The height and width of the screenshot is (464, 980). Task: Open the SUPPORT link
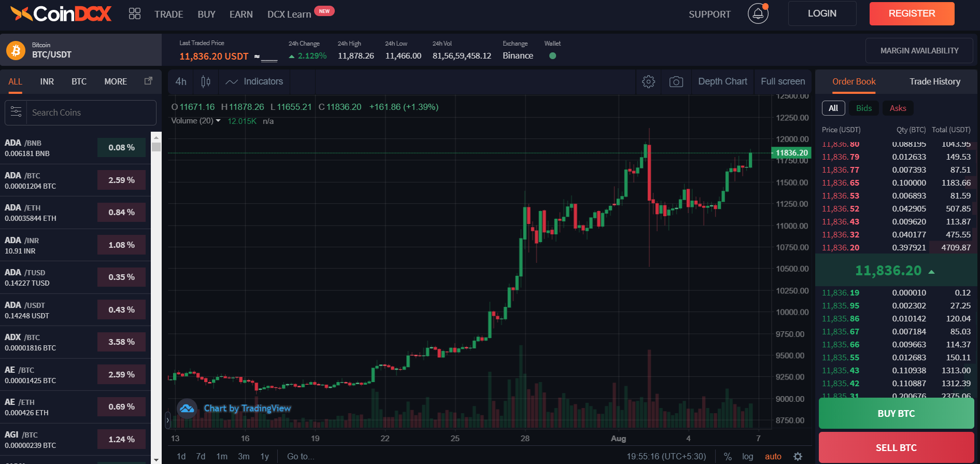click(x=709, y=14)
